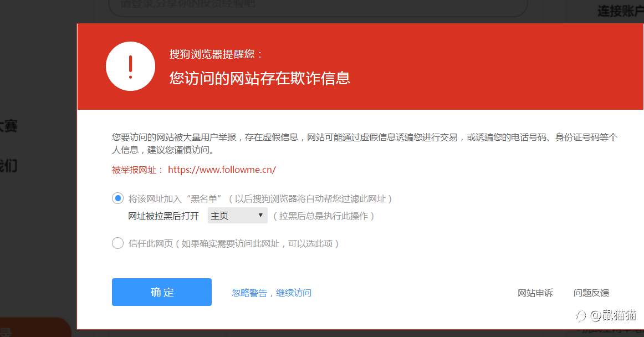The height and width of the screenshot is (337, 644).
Task: Click the headline 您访问的网站存在欺诈信息
Action: [x=260, y=78]
